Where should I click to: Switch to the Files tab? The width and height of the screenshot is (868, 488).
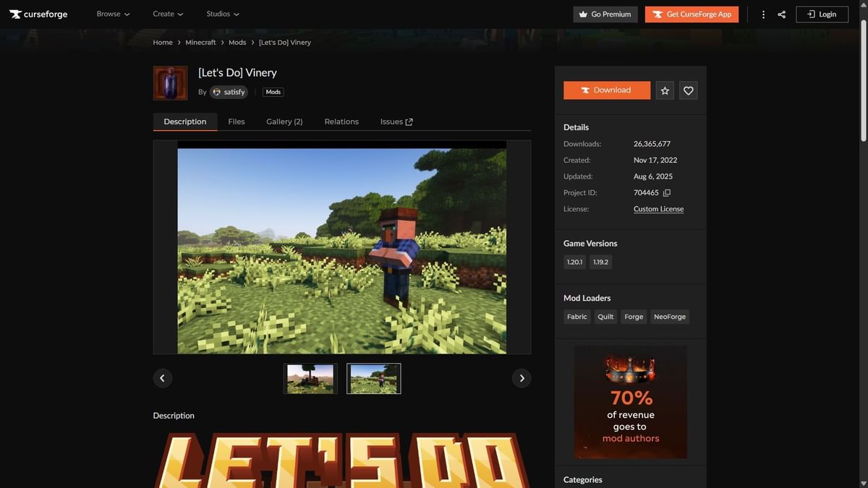(x=236, y=121)
